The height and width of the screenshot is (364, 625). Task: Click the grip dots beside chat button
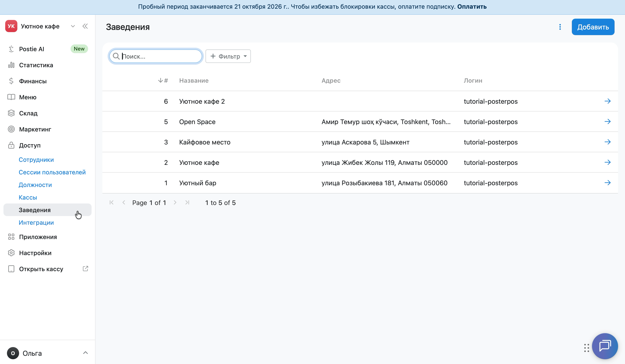pyautogui.click(x=587, y=348)
